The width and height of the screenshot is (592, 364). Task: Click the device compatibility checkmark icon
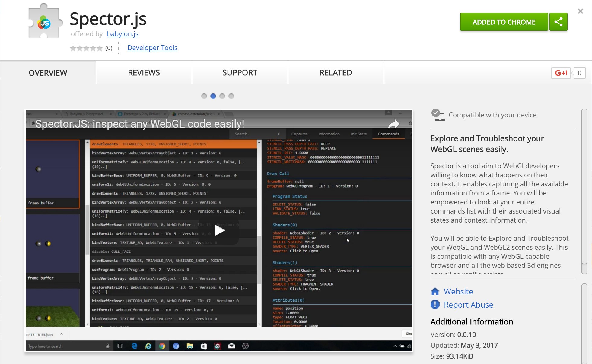(x=438, y=115)
